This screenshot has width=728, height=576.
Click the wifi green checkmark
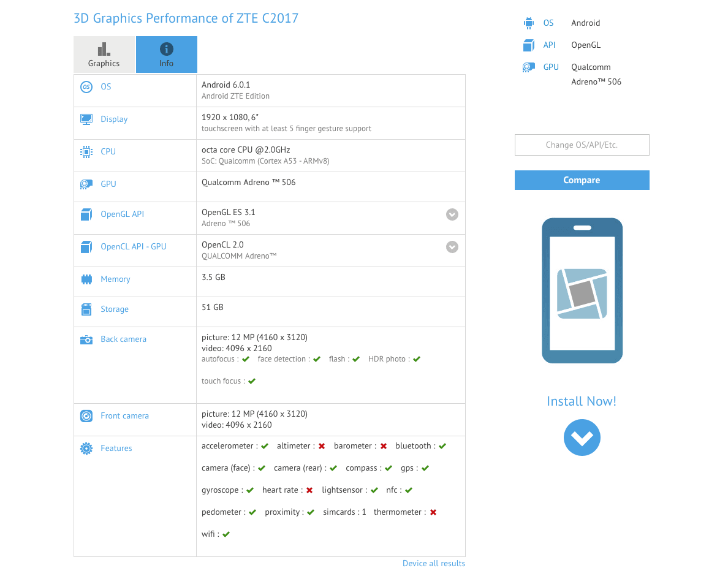coord(226,534)
